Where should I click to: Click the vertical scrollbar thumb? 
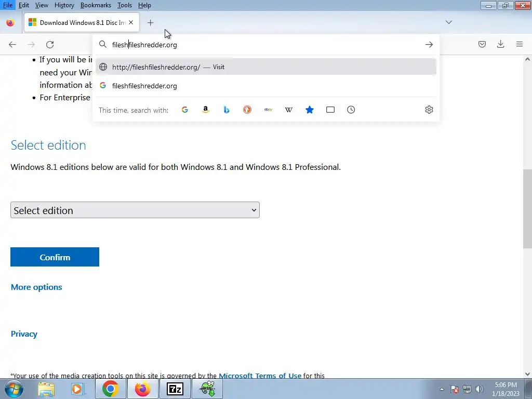527,209
